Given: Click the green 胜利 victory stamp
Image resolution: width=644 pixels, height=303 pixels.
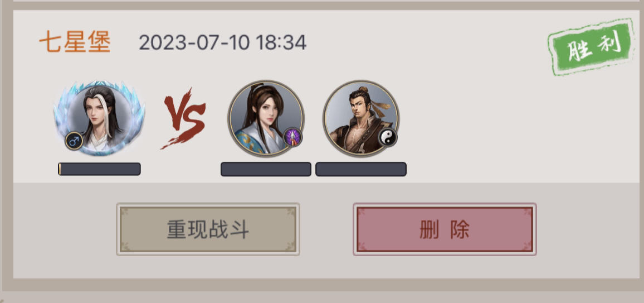Looking at the screenshot, I should click(x=592, y=47).
